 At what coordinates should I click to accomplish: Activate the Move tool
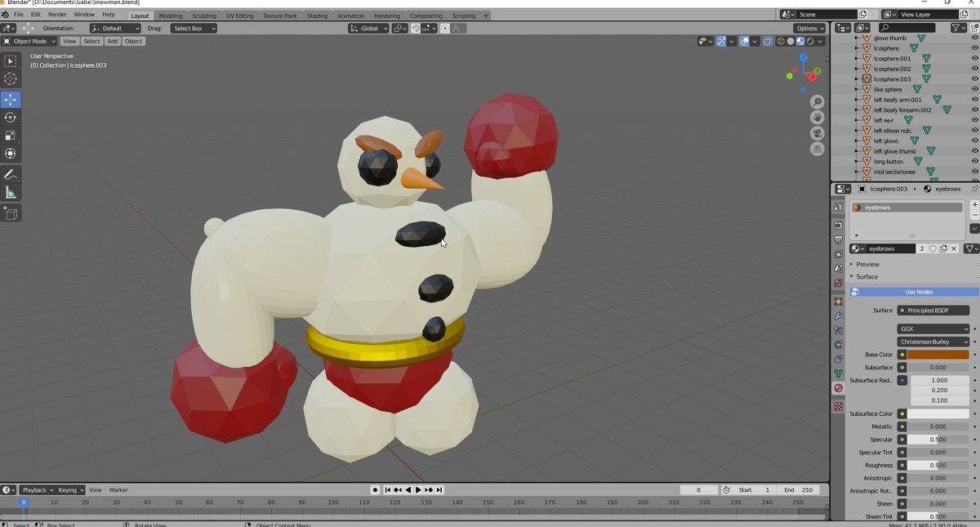pyautogui.click(x=11, y=100)
